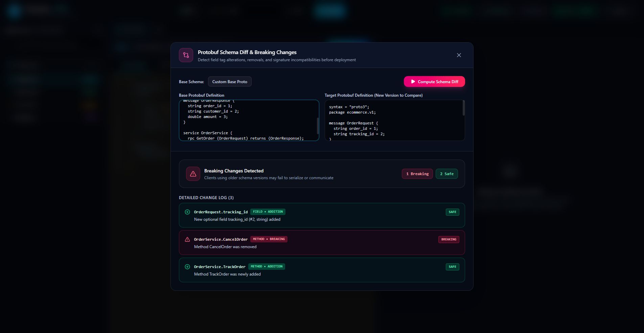
Task: Select the OrderService.TrackOrder change entry
Action: tap(322, 270)
